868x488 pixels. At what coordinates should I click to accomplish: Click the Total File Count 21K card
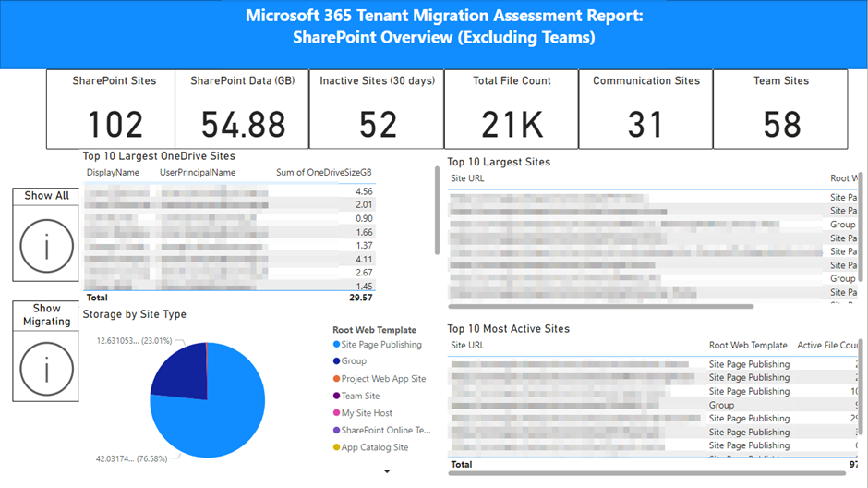pyautogui.click(x=512, y=109)
